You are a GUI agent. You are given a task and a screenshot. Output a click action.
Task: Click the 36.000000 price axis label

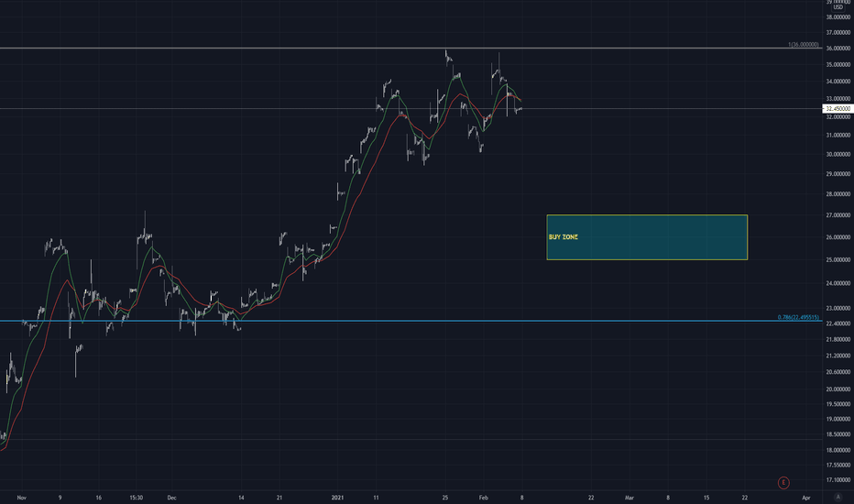coord(838,49)
